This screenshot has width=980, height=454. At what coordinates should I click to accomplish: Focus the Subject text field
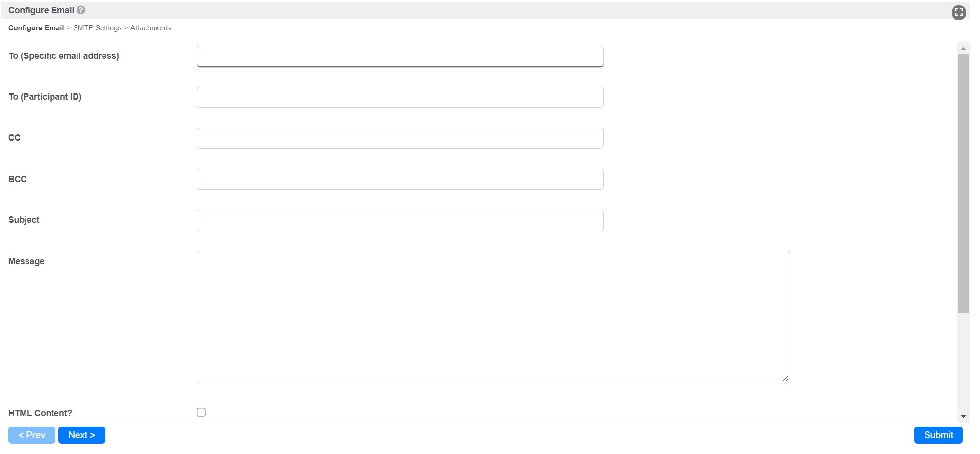[400, 220]
